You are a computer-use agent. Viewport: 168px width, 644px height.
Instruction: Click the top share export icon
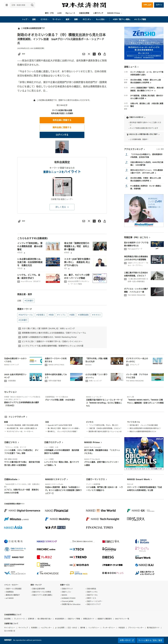(x=105, y=54)
